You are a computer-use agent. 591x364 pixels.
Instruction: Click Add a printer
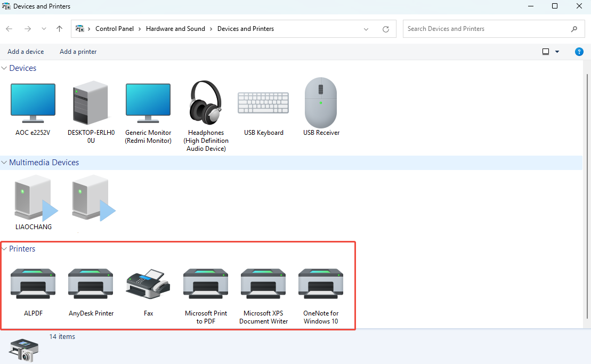pyautogui.click(x=78, y=52)
